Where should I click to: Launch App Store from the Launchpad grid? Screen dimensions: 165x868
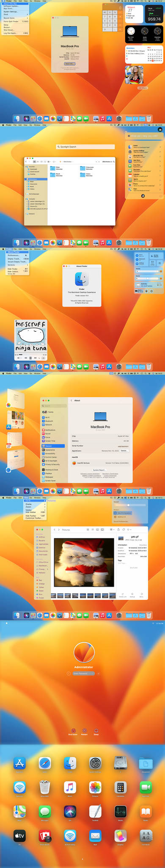19,764
